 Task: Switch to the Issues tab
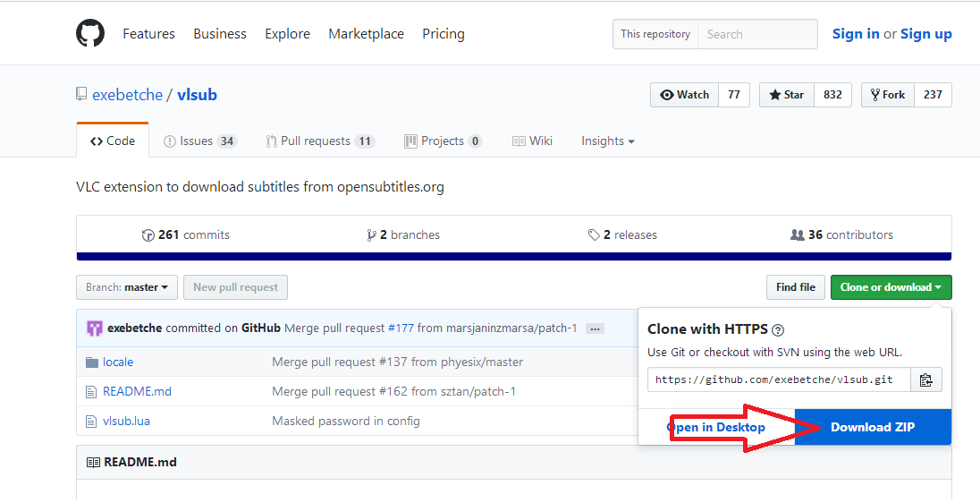pos(200,141)
